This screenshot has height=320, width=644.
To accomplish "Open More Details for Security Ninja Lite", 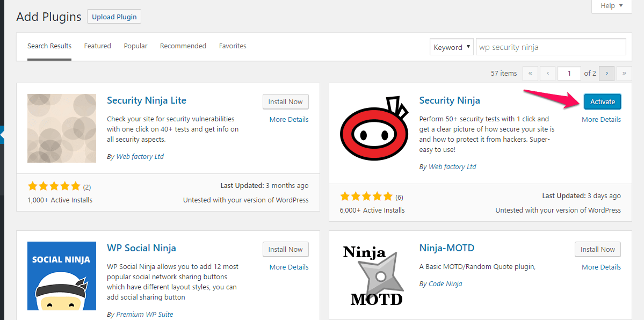I will [289, 120].
